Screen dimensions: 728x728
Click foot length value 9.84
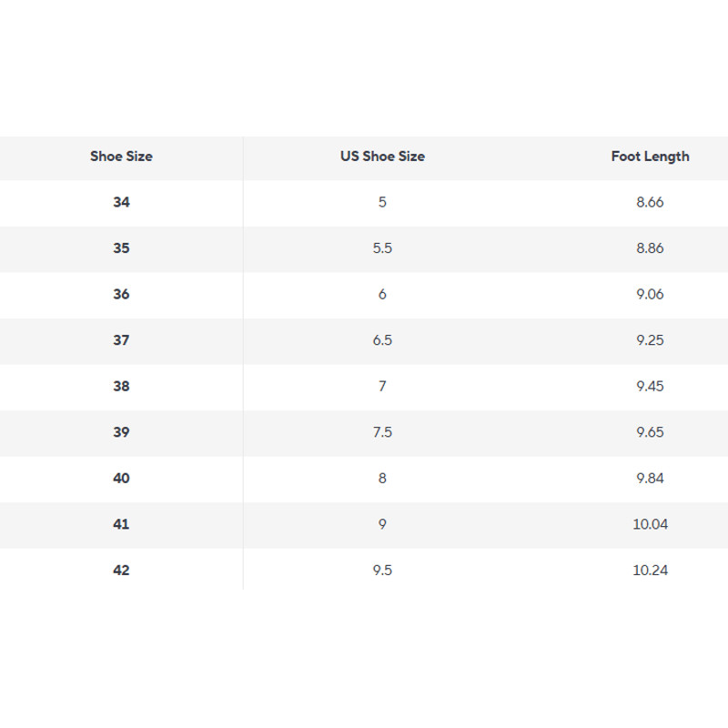[650, 478]
